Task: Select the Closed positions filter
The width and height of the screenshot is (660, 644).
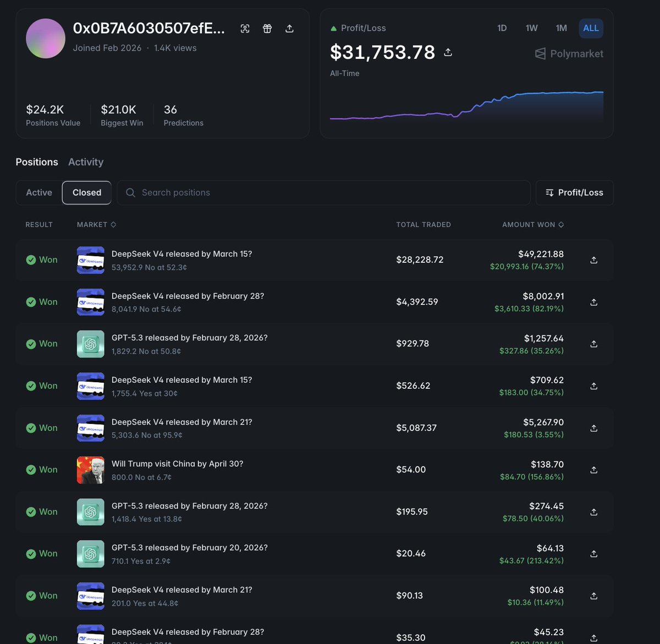Action: pos(87,192)
